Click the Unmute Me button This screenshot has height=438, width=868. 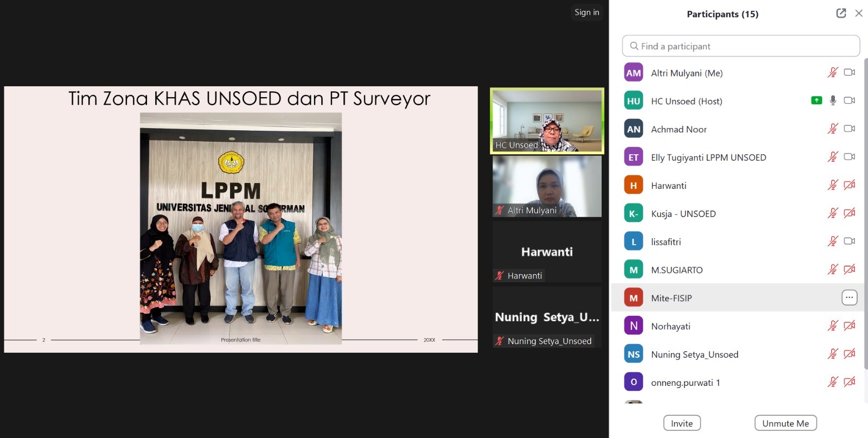[x=785, y=423]
